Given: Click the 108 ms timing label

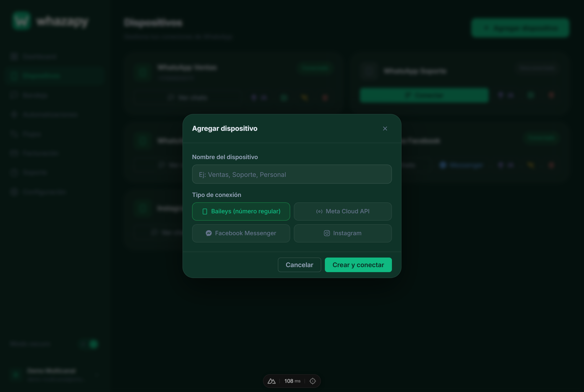Looking at the screenshot, I should point(292,381).
